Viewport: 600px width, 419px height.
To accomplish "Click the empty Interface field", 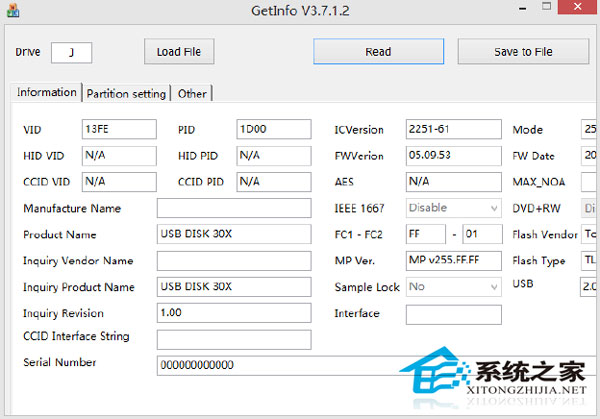I will (x=453, y=315).
